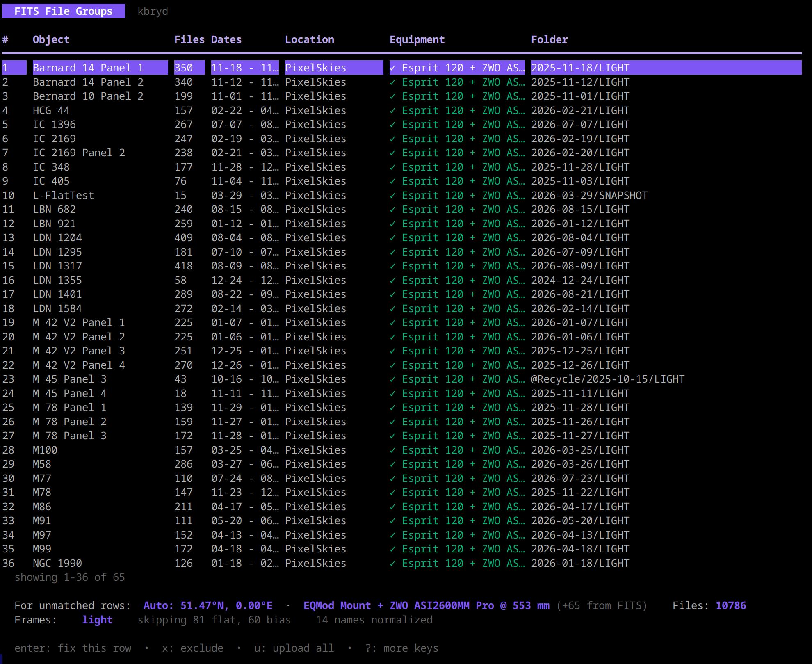Select the LDN 1317 row

click(x=402, y=266)
